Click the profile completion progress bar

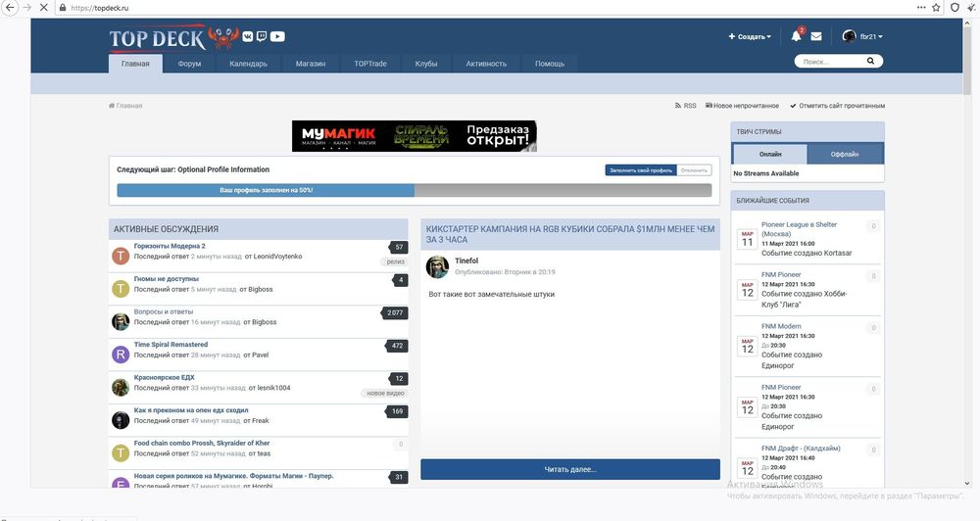416,190
